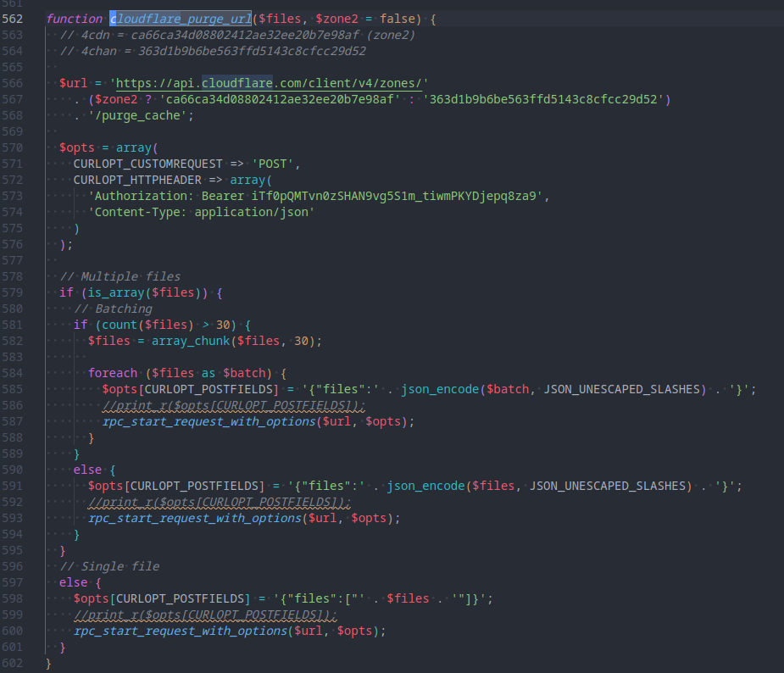Click json_encode on line 591
The image size is (784, 673).
coord(426,486)
